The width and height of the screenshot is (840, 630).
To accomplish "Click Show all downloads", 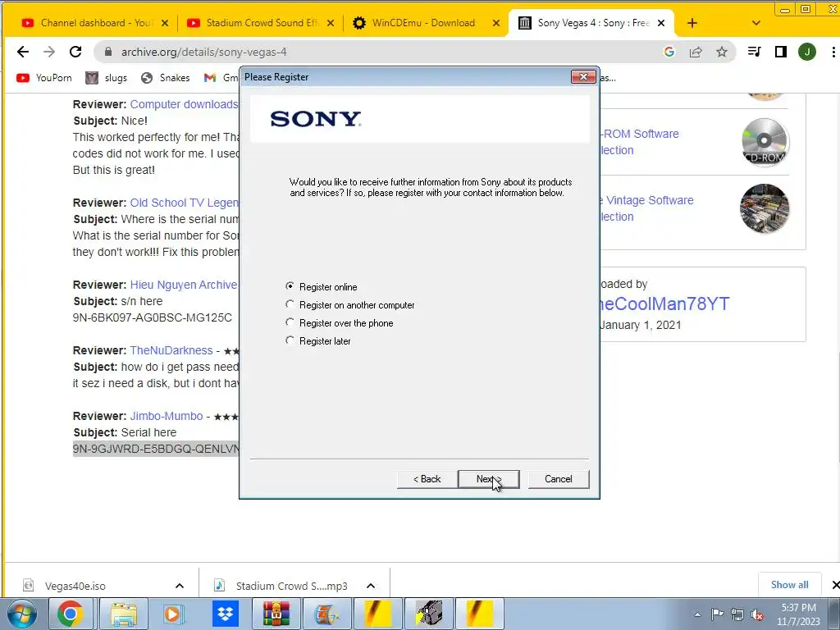I will [x=790, y=584].
